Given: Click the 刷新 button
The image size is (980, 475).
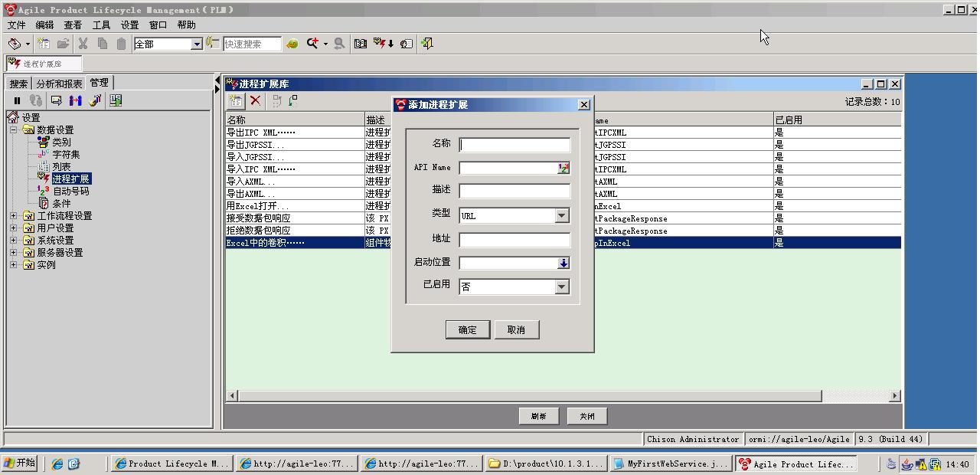Looking at the screenshot, I should click(538, 416).
